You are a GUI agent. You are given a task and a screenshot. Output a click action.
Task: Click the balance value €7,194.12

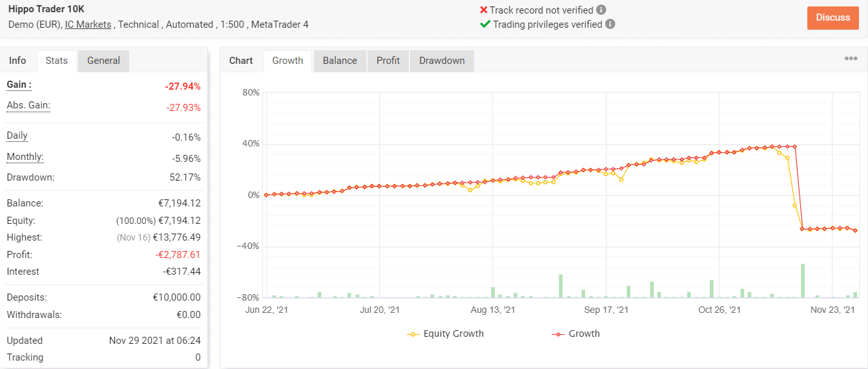coord(180,203)
